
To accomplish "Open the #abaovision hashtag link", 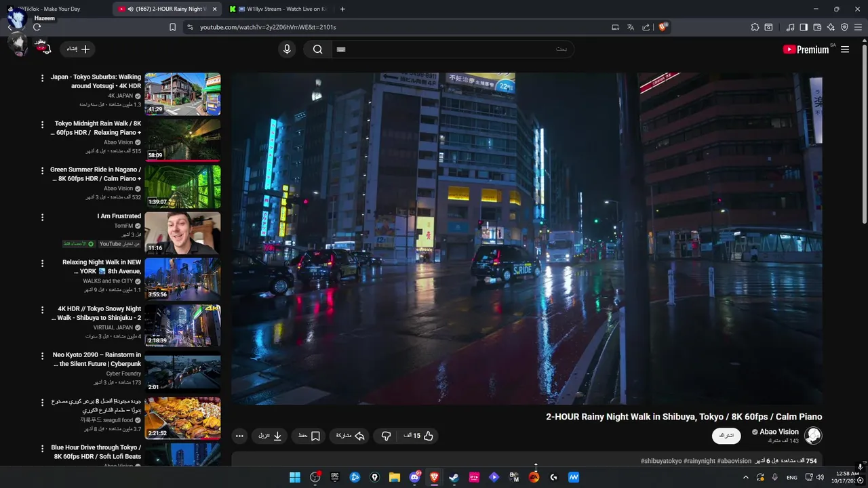I will pyautogui.click(x=734, y=461).
